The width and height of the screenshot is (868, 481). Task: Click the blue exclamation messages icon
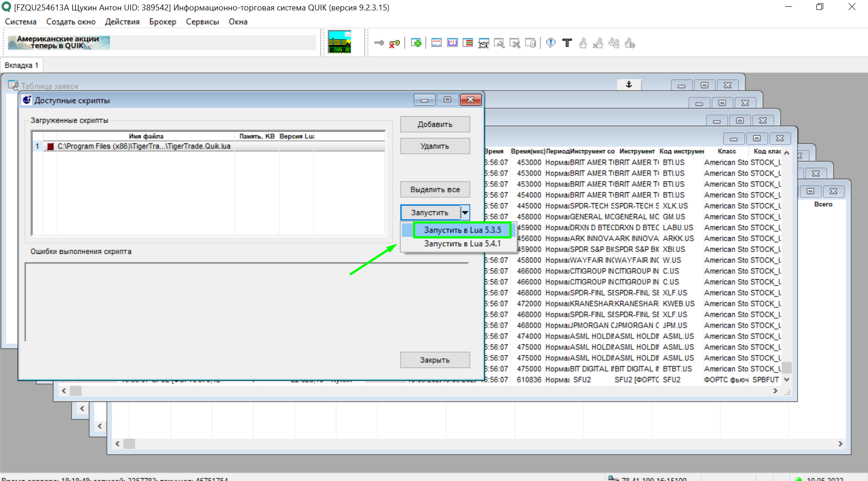550,43
